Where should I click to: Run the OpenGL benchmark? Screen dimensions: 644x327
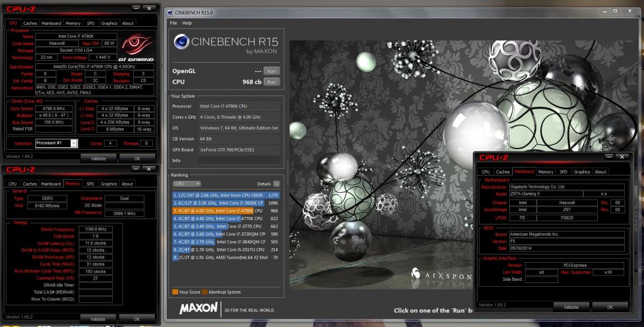click(272, 71)
